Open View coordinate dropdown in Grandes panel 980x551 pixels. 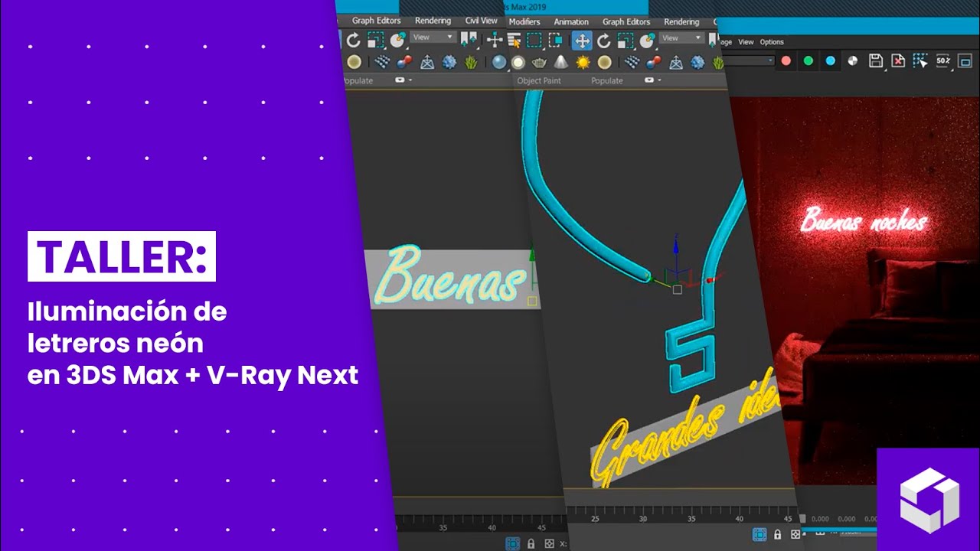(x=681, y=37)
